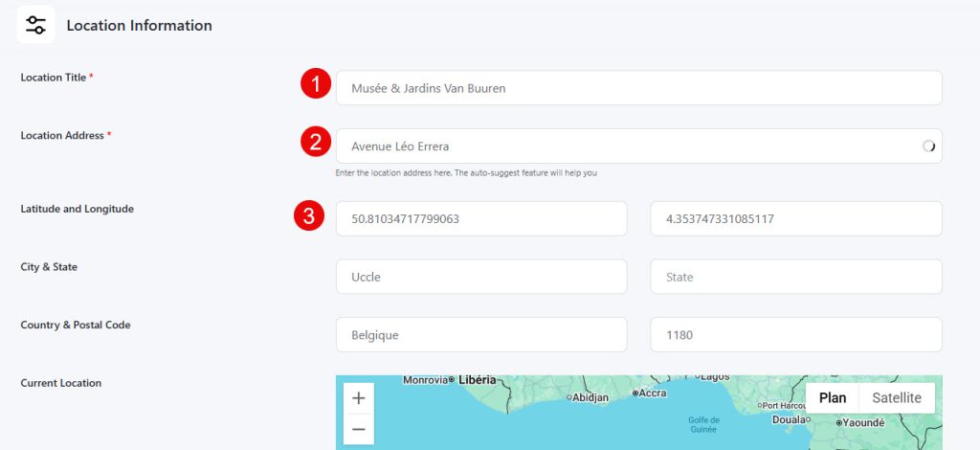The image size is (980, 450).
Task: Click the city field containing Uccle
Action: tap(481, 277)
